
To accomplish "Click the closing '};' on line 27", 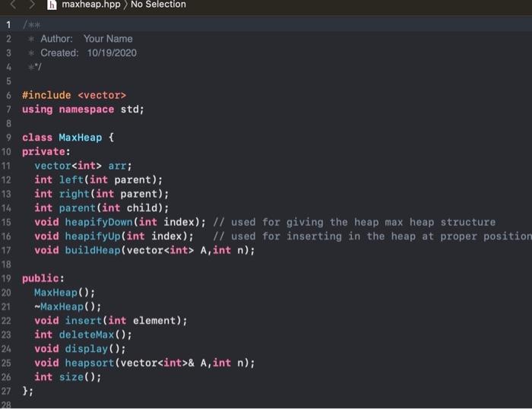I will 28,391.
